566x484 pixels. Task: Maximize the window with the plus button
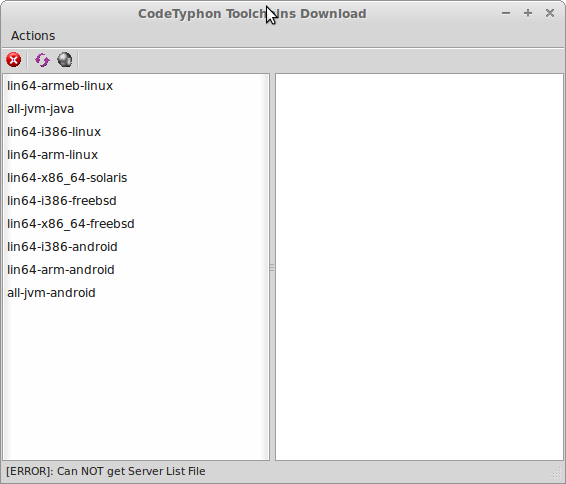(528, 13)
